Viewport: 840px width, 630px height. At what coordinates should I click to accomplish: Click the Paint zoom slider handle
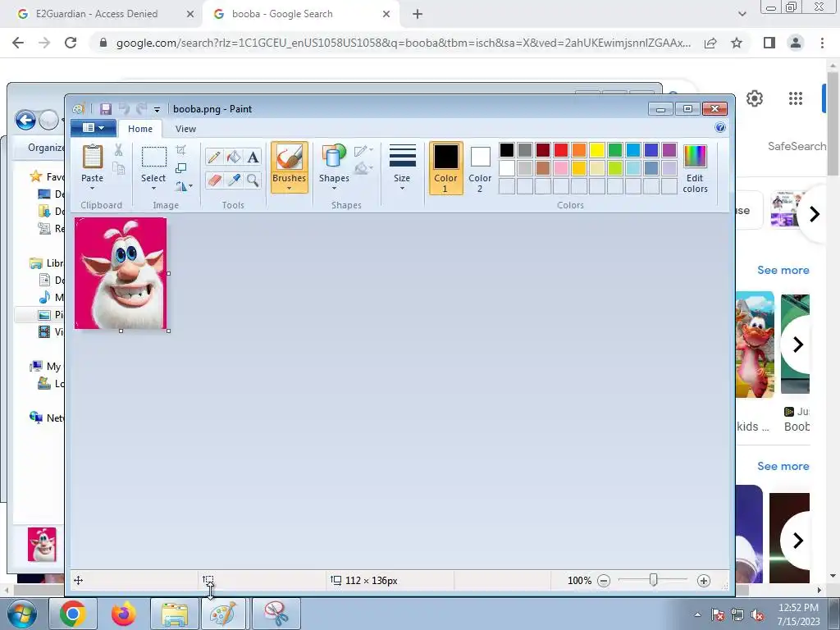[x=654, y=580]
